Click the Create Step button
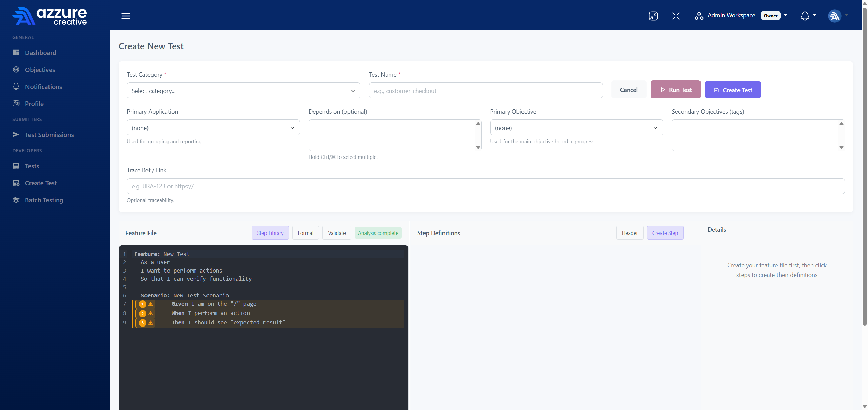This screenshot has width=868, height=410. tap(665, 233)
